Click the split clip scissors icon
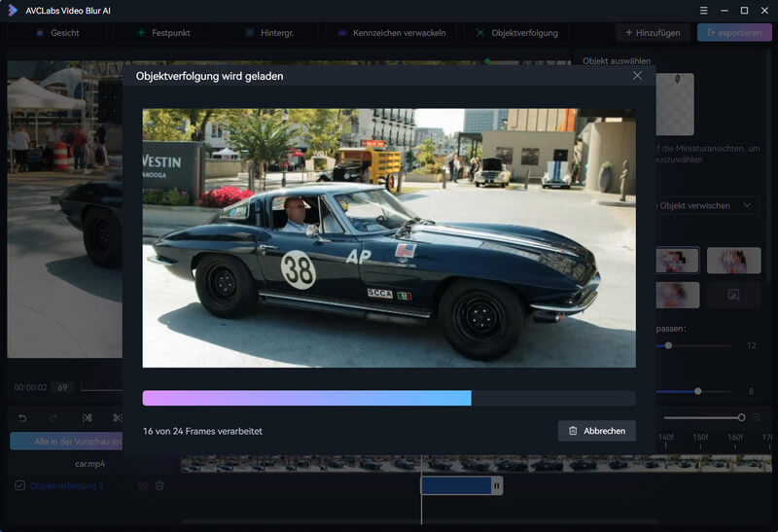This screenshot has width=778, height=532. coord(88,418)
